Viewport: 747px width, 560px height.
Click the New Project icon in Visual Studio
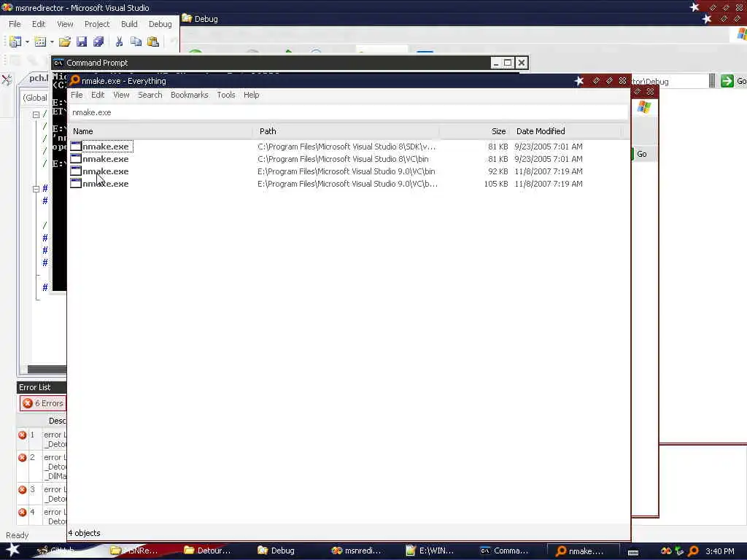15,42
